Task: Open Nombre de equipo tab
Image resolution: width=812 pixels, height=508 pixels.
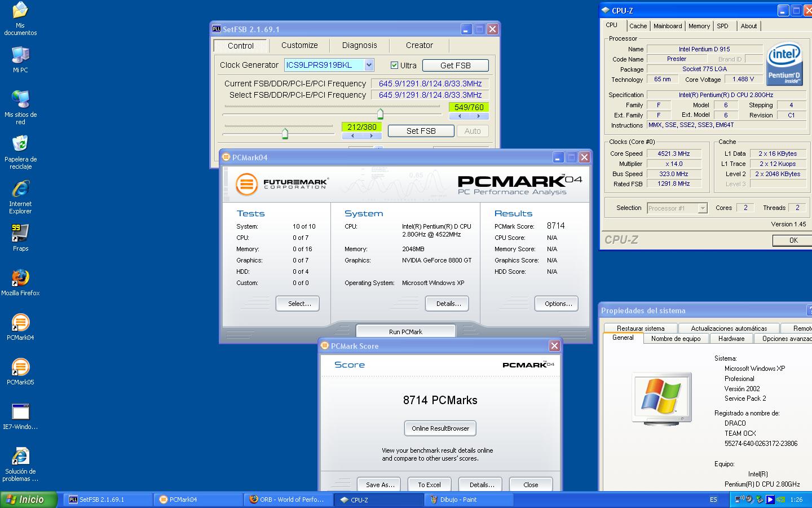Action: pyautogui.click(x=676, y=339)
